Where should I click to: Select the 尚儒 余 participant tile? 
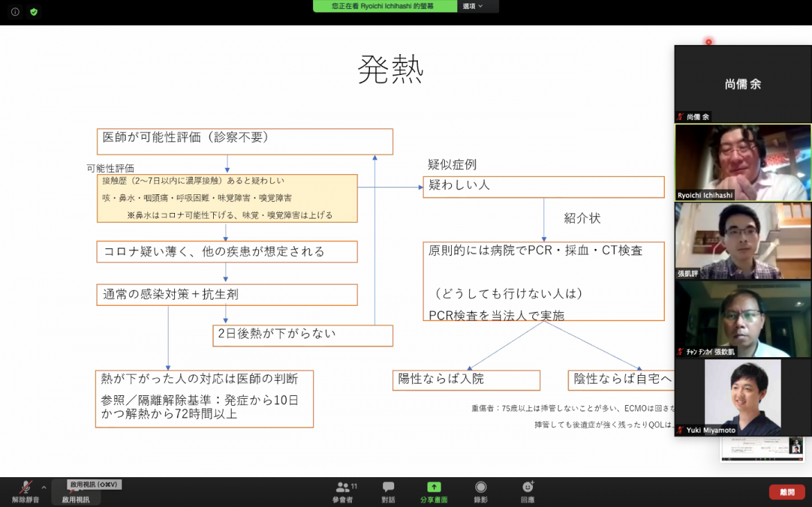pyautogui.click(x=743, y=84)
